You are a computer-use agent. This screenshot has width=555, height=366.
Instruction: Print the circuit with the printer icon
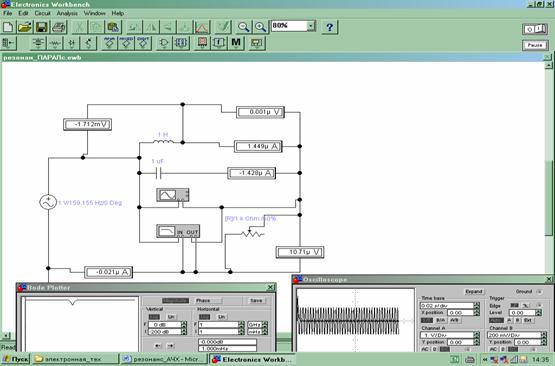click(x=58, y=27)
